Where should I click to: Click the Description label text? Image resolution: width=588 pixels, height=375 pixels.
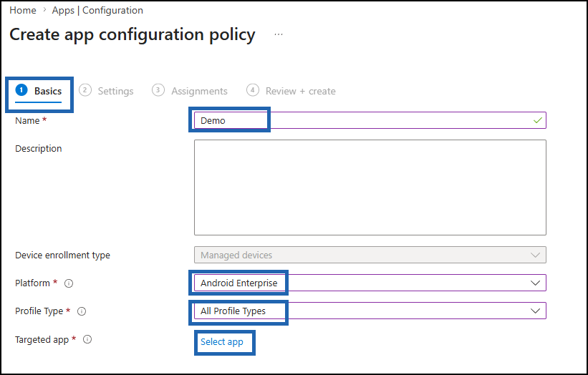click(38, 149)
